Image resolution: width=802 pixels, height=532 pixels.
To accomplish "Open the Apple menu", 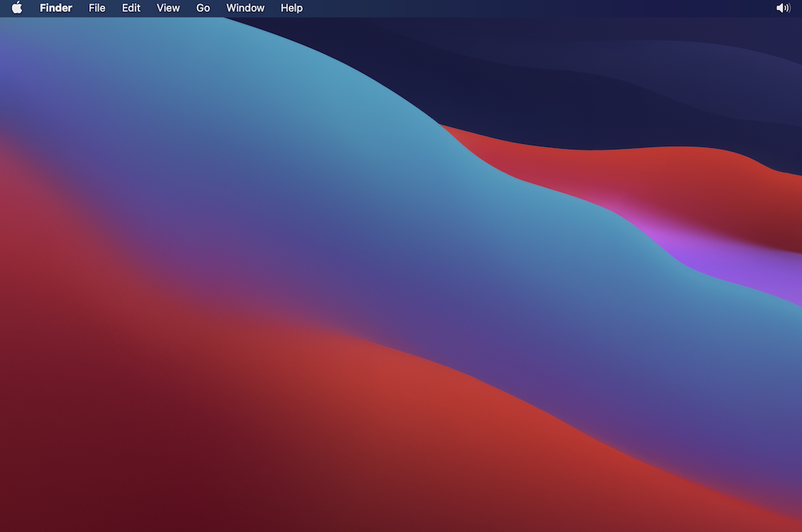I will (17, 8).
